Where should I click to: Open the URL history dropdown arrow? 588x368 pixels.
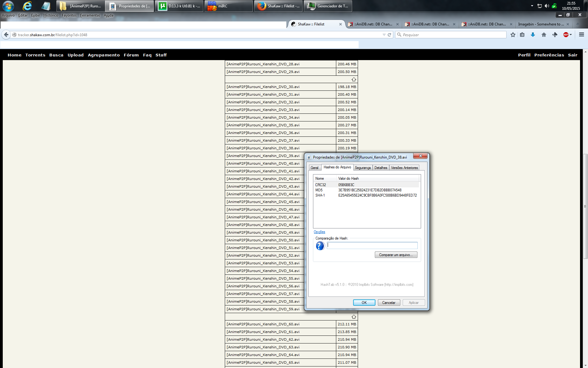click(x=384, y=35)
